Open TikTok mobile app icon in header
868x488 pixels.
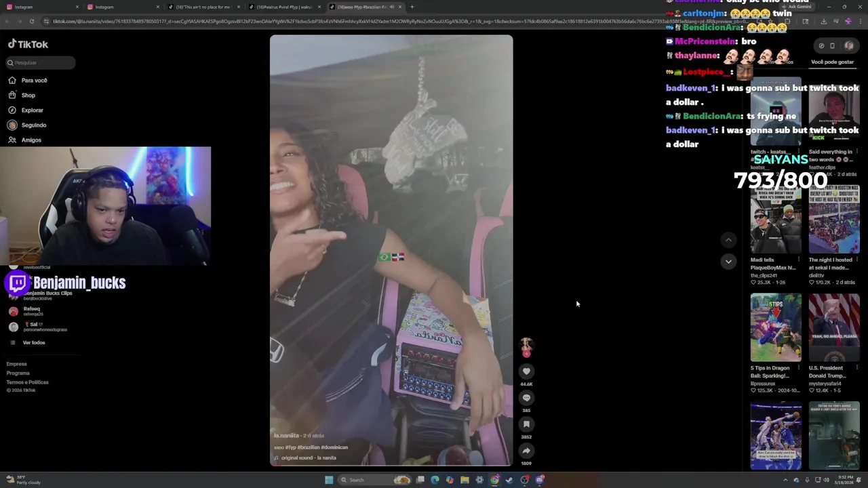[x=832, y=46]
